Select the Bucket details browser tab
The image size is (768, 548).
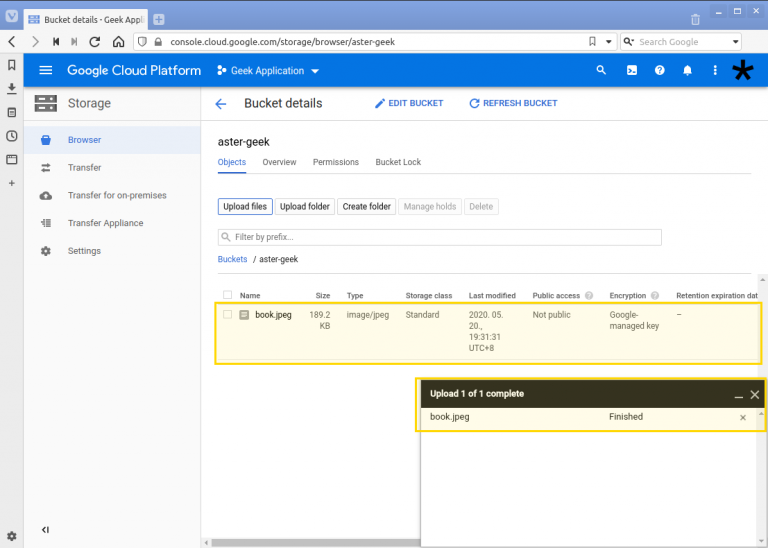(87, 20)
